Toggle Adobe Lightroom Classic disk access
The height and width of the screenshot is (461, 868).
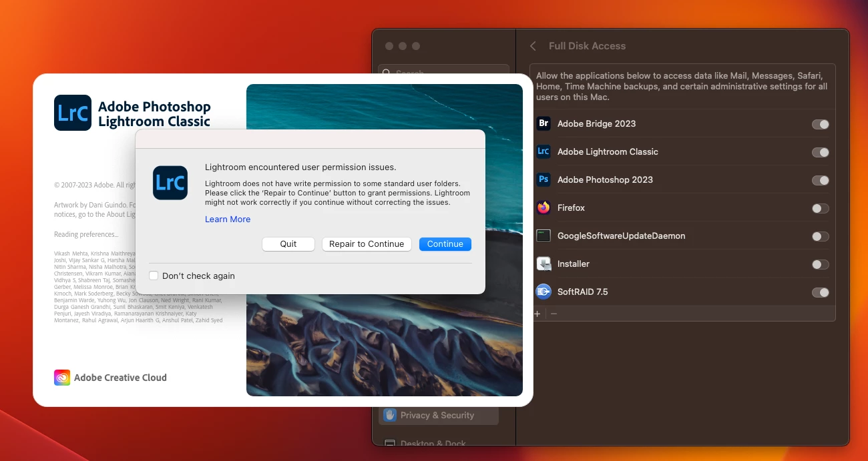click(820, 152)
